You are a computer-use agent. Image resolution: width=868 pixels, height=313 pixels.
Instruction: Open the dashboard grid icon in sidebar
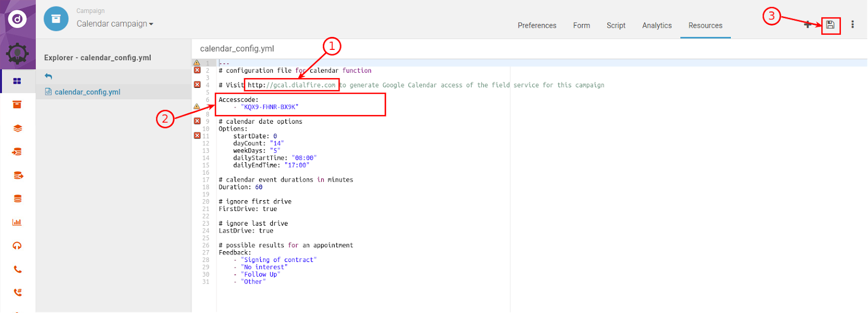click(x=17, y=81)
